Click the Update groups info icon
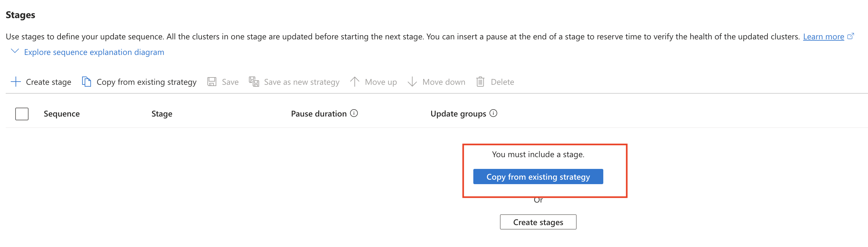 tap(493, 113)
